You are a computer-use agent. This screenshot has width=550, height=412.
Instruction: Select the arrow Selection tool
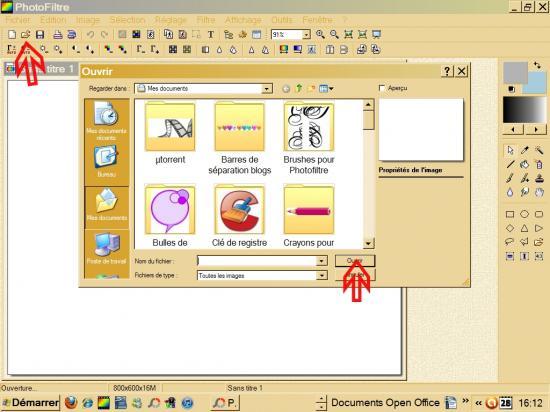pyautogui.click(x=510, y=150)
